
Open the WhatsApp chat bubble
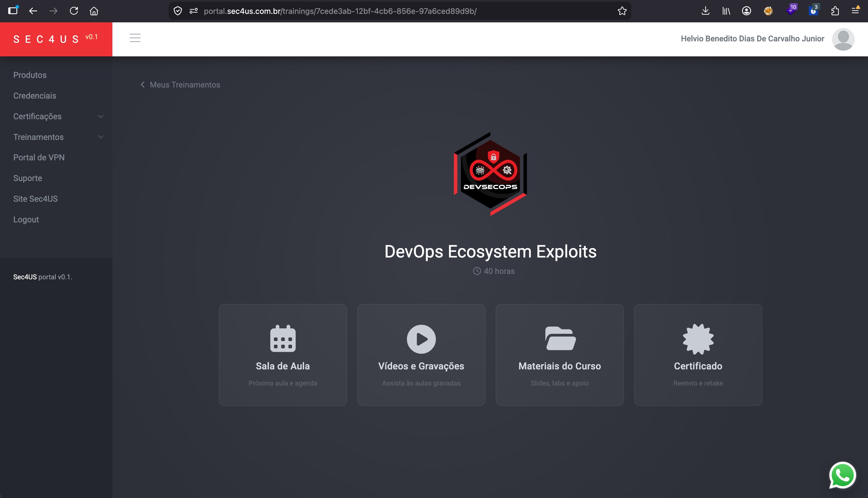click(842, 475)
